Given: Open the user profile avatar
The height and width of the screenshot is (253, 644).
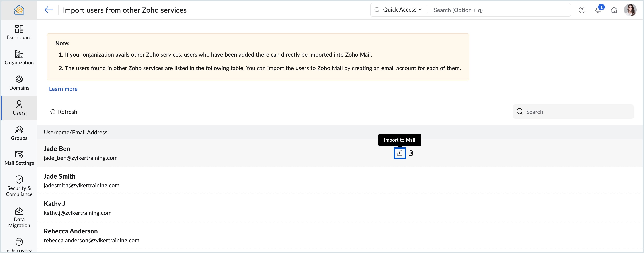Looking at the screenshot, I should [x=630, y=10].
